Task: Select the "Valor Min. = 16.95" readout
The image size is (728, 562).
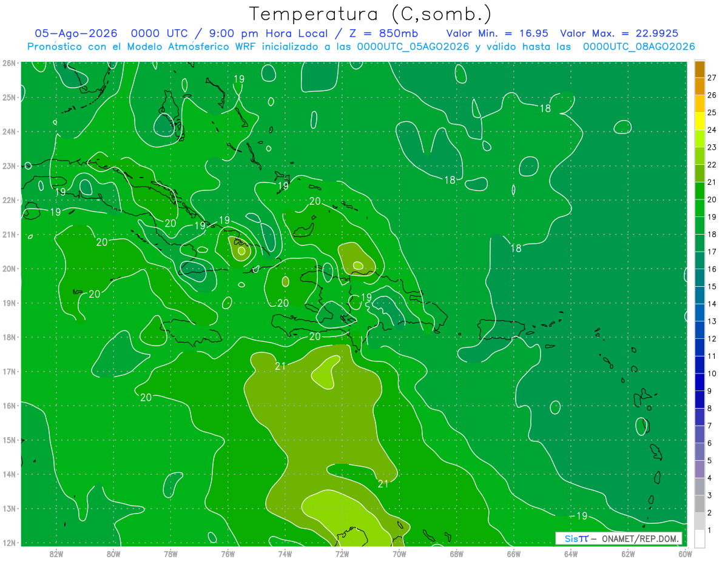Action: click(x=497, y=33)
